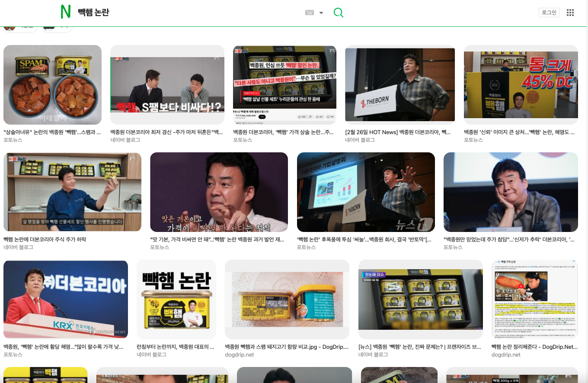This screenshot has height=383, width=588.
Task: Click the 로그인 button
Action: [x=549, y=12]
